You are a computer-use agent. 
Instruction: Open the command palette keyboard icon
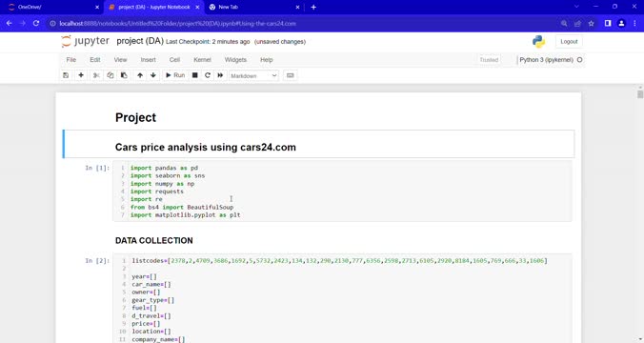pos(290,75)
